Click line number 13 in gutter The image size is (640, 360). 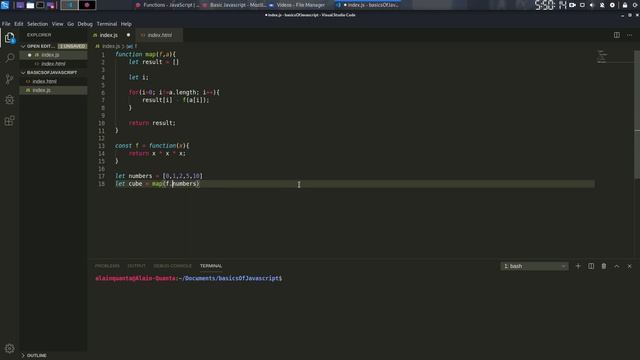pos(101,146)
